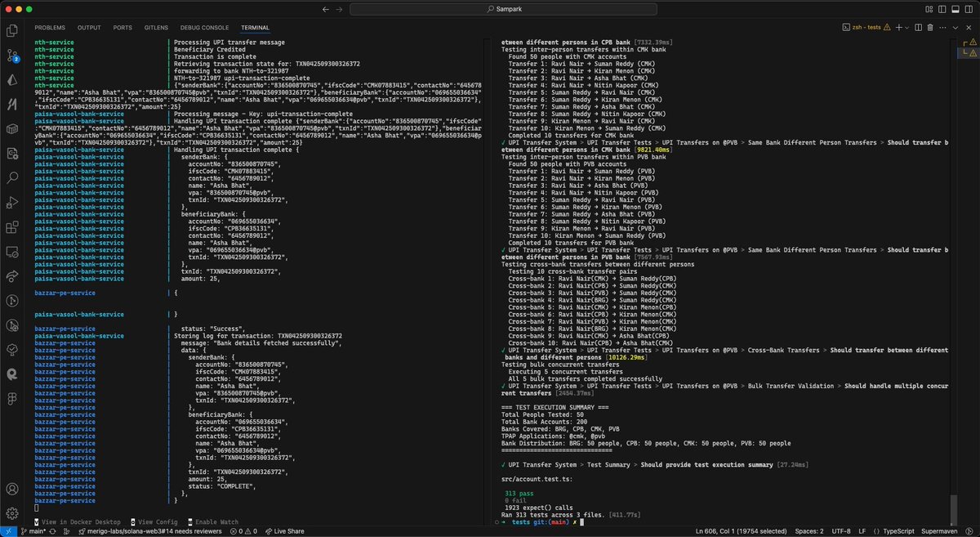Select the TERMINAL tab

tap(255, 27)
